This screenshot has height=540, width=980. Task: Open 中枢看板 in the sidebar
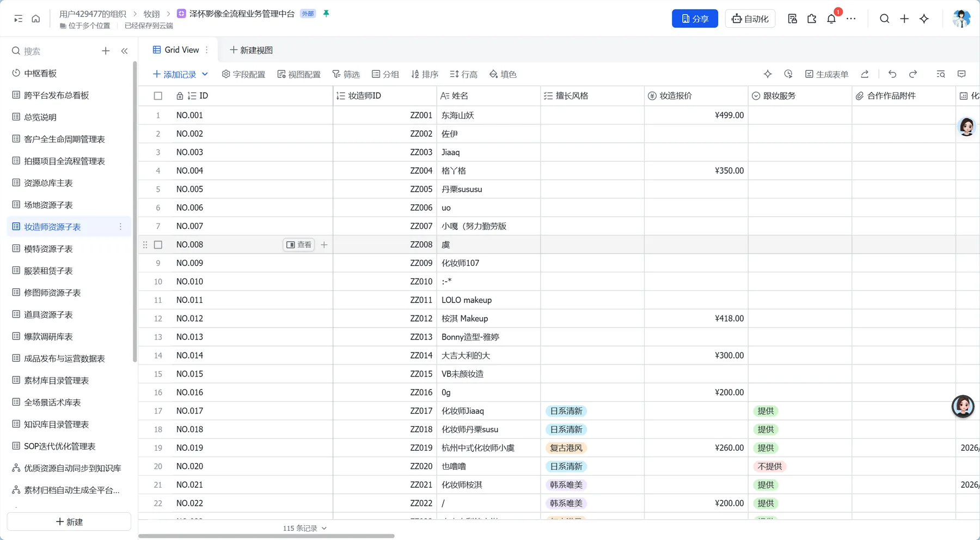pyautogui.click(x=69, y=73)
